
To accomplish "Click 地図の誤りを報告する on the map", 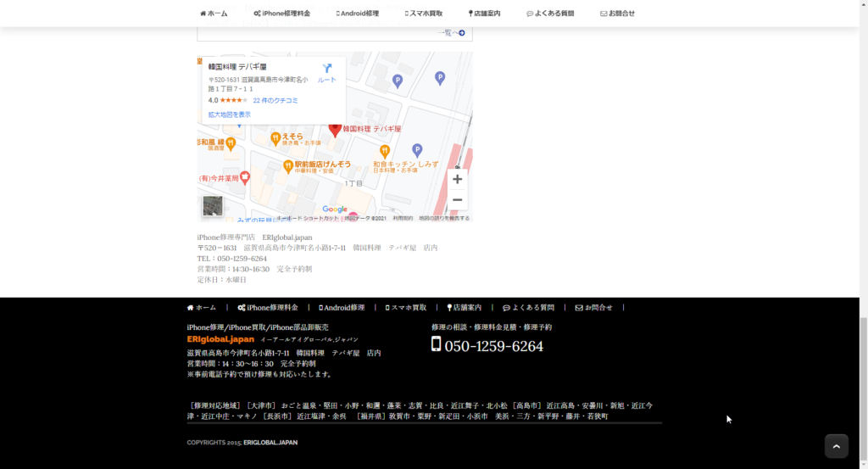I will click(444, 218).
